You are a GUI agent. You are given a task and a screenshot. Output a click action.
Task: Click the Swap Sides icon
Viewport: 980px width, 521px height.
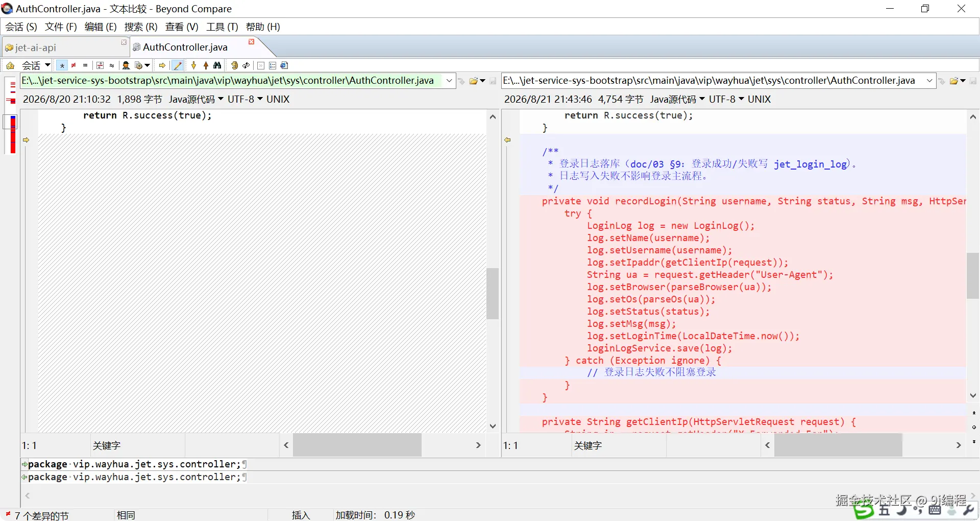click(234, 65)
